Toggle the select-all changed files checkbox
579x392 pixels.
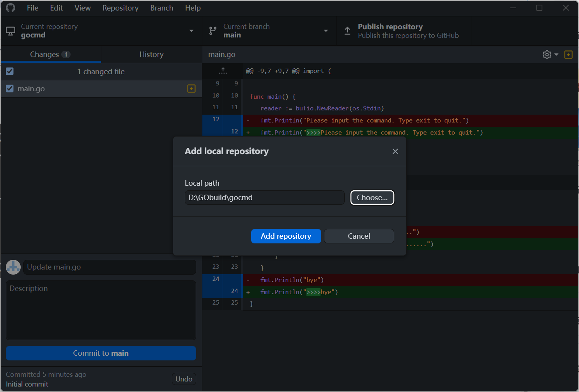pos(9,71)
